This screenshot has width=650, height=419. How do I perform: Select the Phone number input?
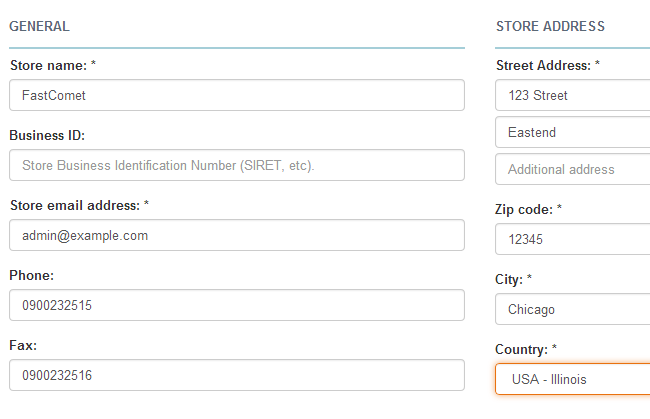click(x=237, y=306)
